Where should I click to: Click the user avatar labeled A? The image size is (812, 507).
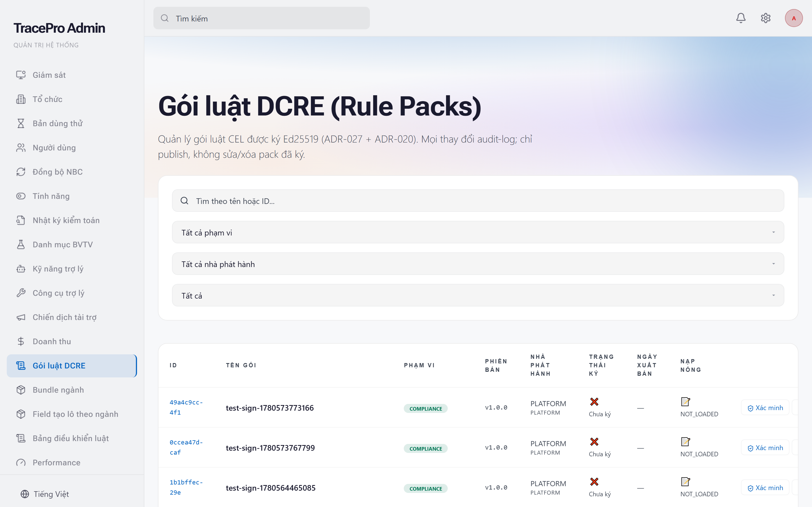794,18
